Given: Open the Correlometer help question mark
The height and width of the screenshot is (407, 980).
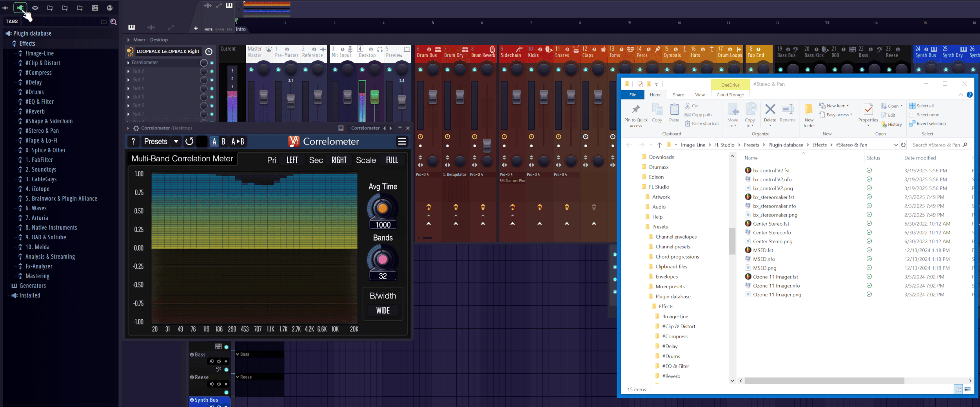Looking at the screenshot, I should [x=133, y=141].
